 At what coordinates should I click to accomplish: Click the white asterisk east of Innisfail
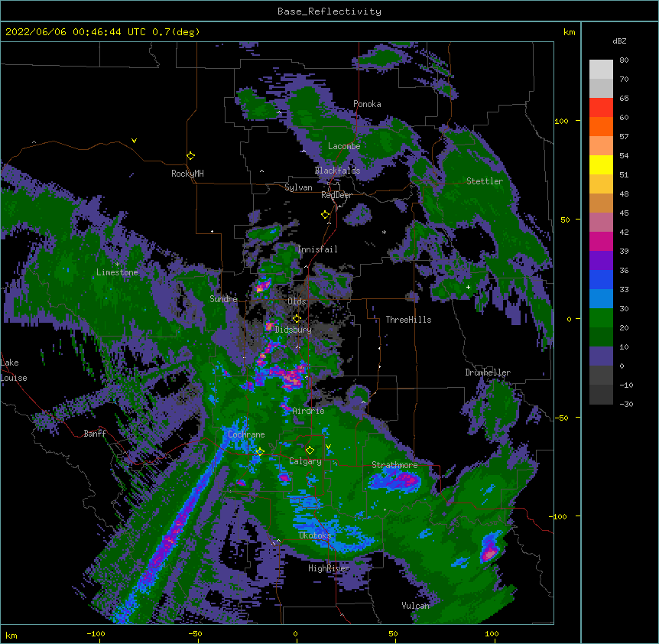click(384, 232)
